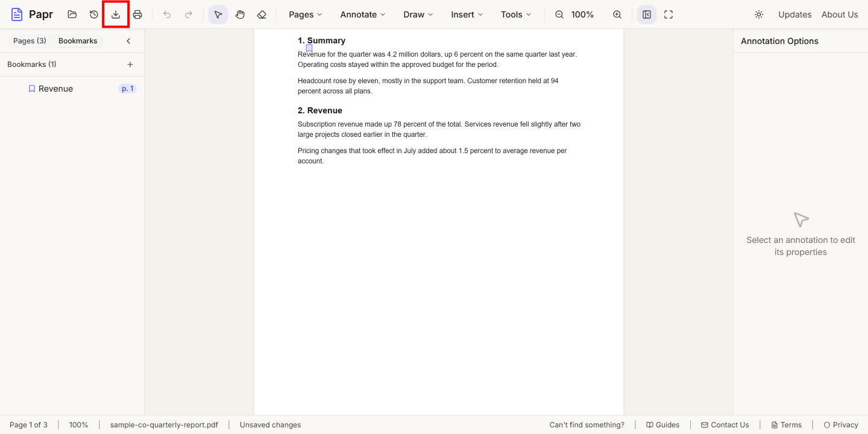The width and height of the screenshot is (868, 434).
Task: Open the Contact Us footer link
Action: [x=725, y=425]
